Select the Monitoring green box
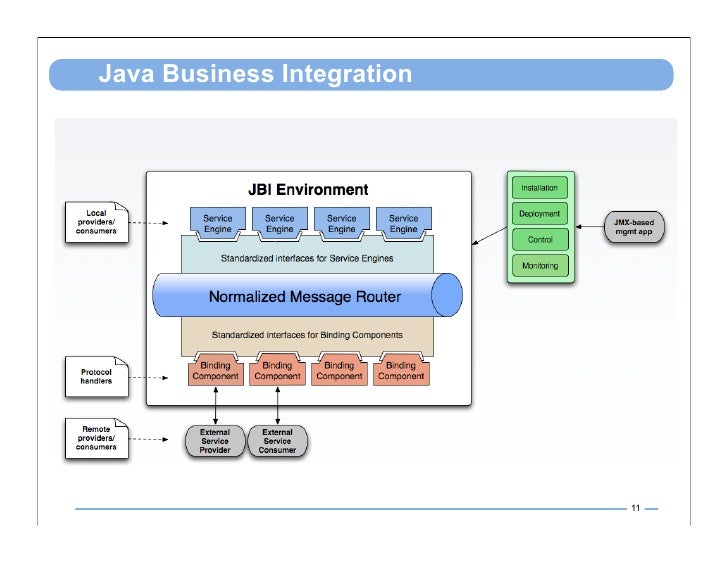 point(540,265)
